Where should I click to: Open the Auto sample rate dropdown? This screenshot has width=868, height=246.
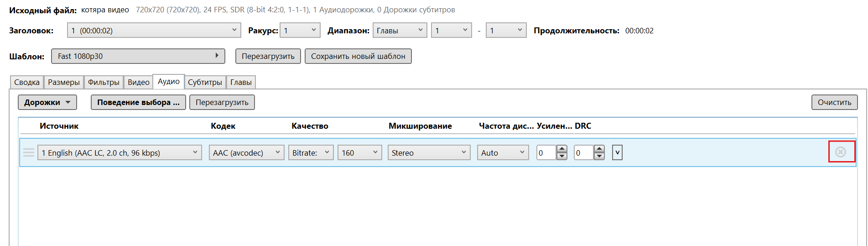click(503, 152)
